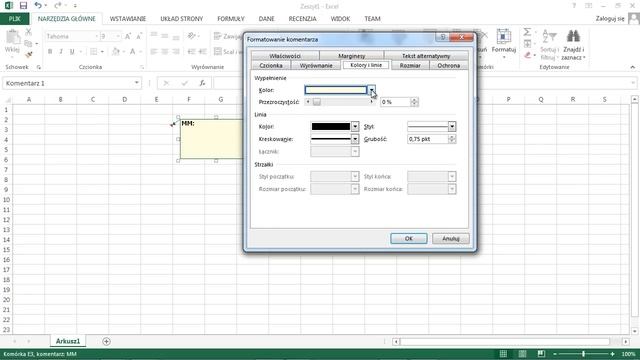Toggle Underline formatting in ribbon
The width and height of the screenshot is (640, 360).
pos(72,51)
